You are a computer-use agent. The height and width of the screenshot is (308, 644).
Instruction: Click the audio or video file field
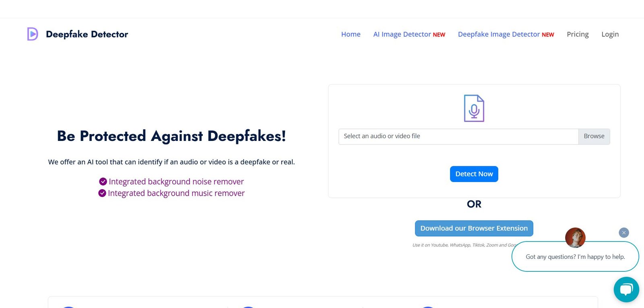tap(458, 136)
